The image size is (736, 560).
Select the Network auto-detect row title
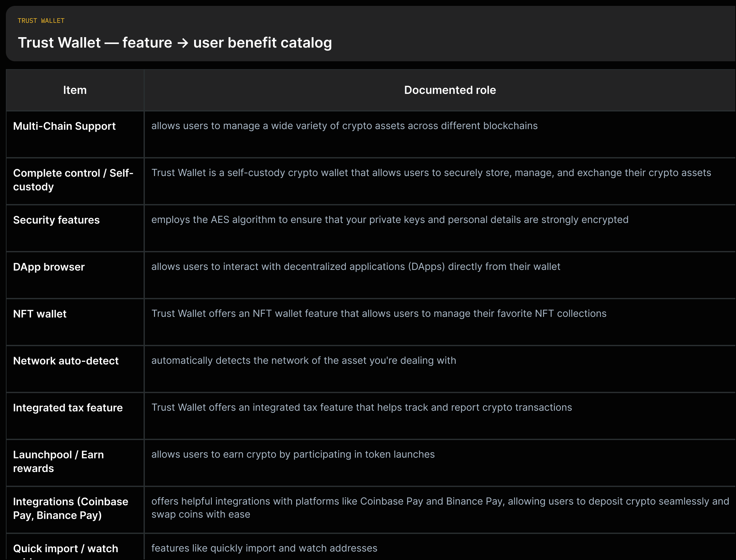tap(66, 361)
